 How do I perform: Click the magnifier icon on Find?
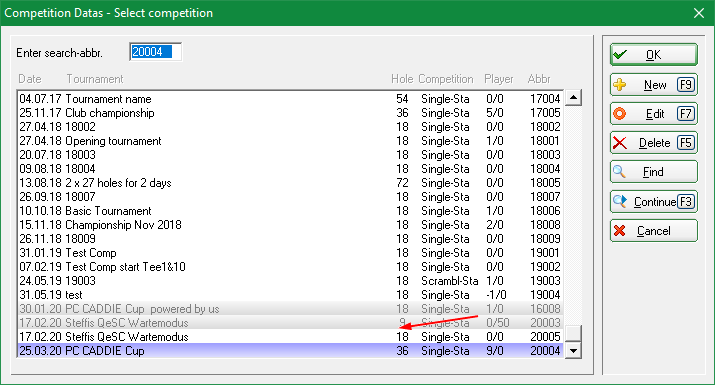pyautogui.click(x=619, y=172)
